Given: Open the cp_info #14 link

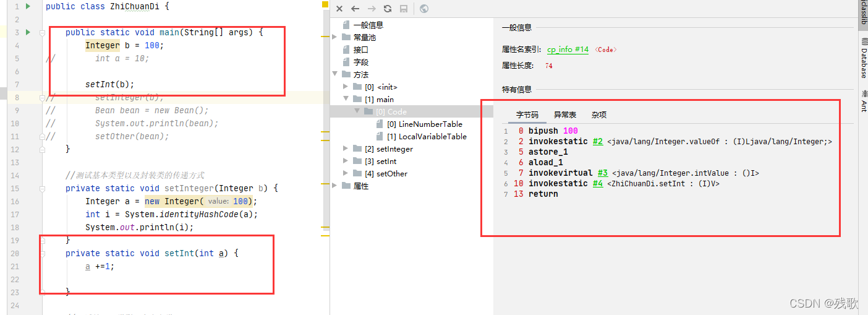Looking at the screenshot, I should (568, 50).
